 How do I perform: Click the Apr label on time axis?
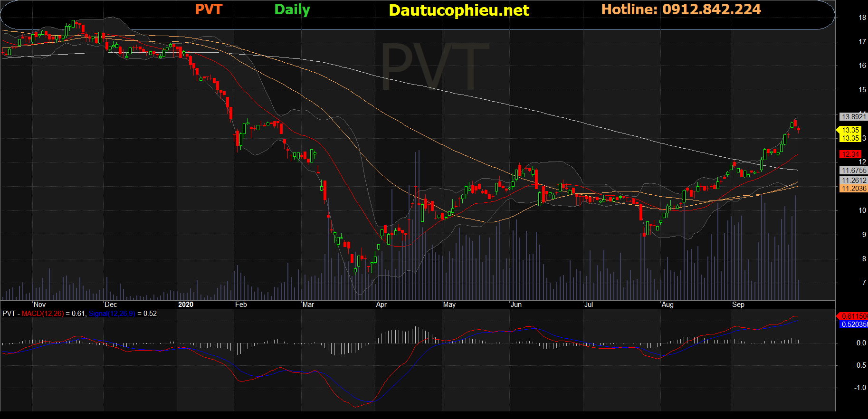pyautogui.click(x=381, y=305)
